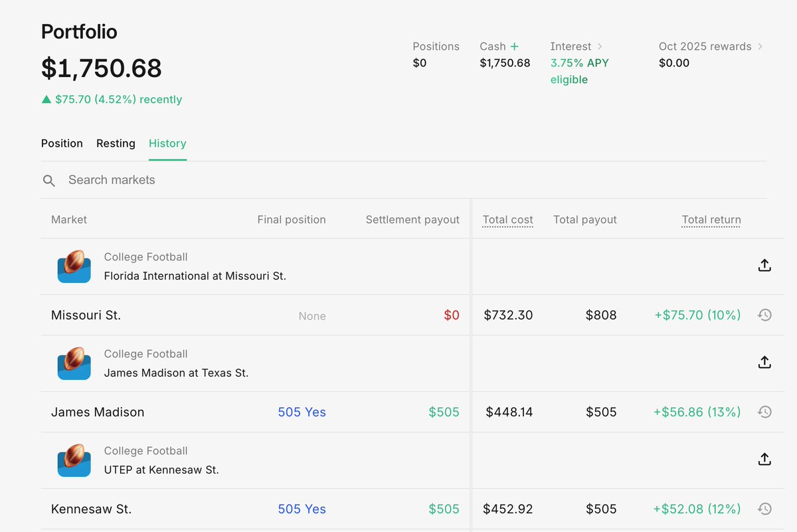Click the green plus icon next to Cash

tap(515, 46)
